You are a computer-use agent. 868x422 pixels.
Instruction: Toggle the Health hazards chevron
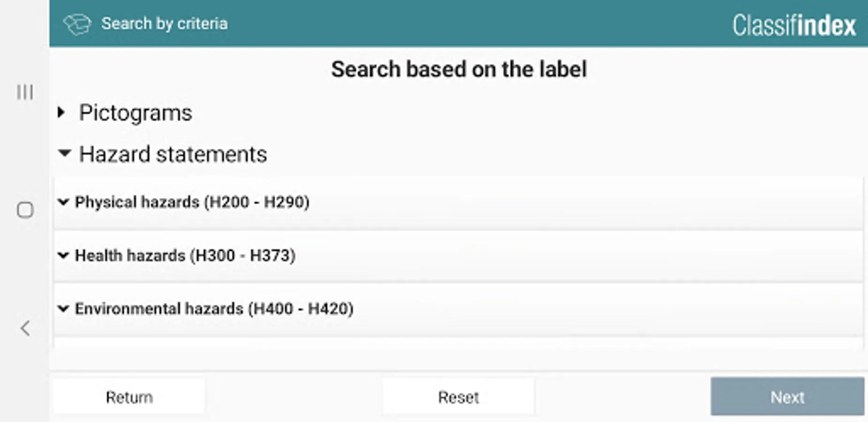[63, 256]
